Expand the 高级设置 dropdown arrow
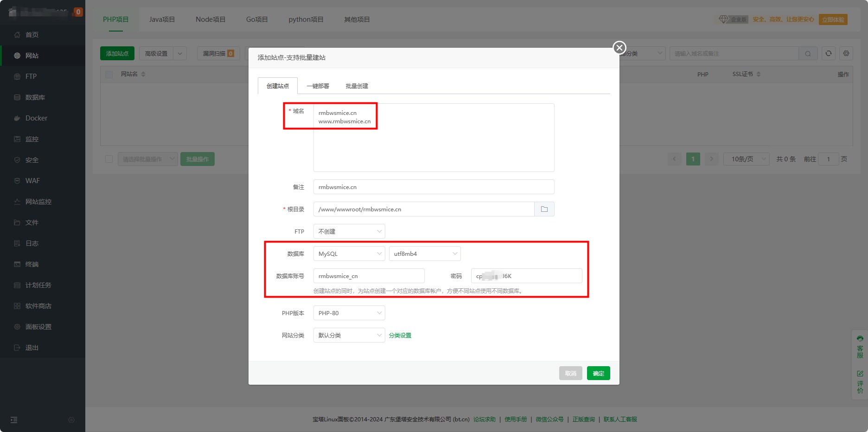Viewport: 868px width, 432px height. click(180, 53)
